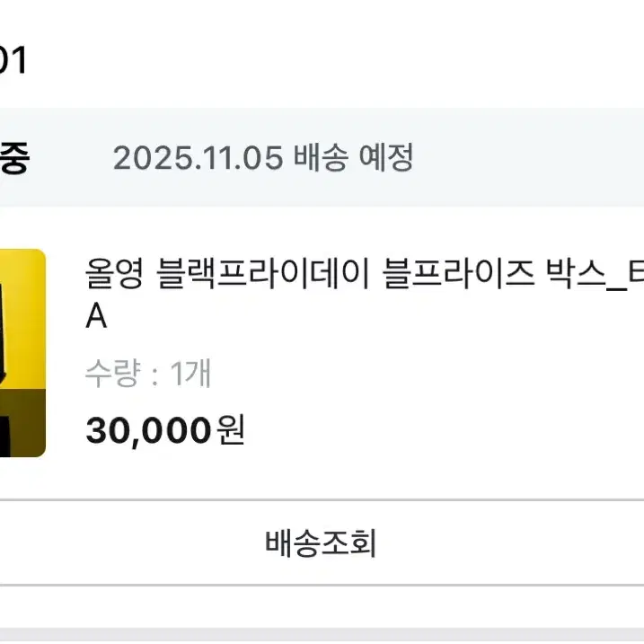The image size is (644, 644).
Task: Tap the order number ending in 01
Action: [x=13, y=60]
